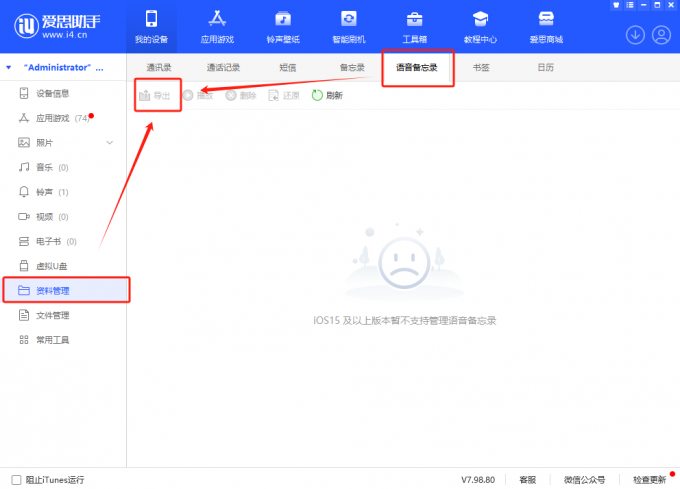
Task: Switch to the 备忘录 tab
Action: [352, 68]
